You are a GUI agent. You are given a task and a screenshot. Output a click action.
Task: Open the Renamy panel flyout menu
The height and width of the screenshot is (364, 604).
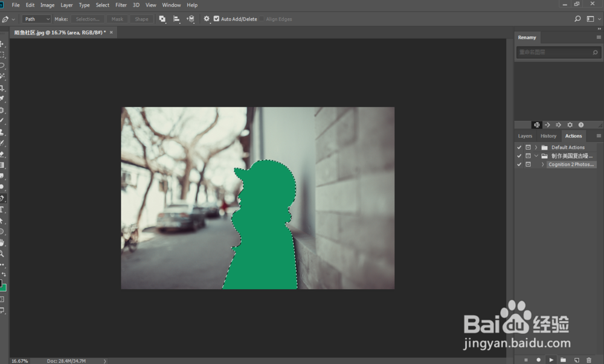pos(599,37)
